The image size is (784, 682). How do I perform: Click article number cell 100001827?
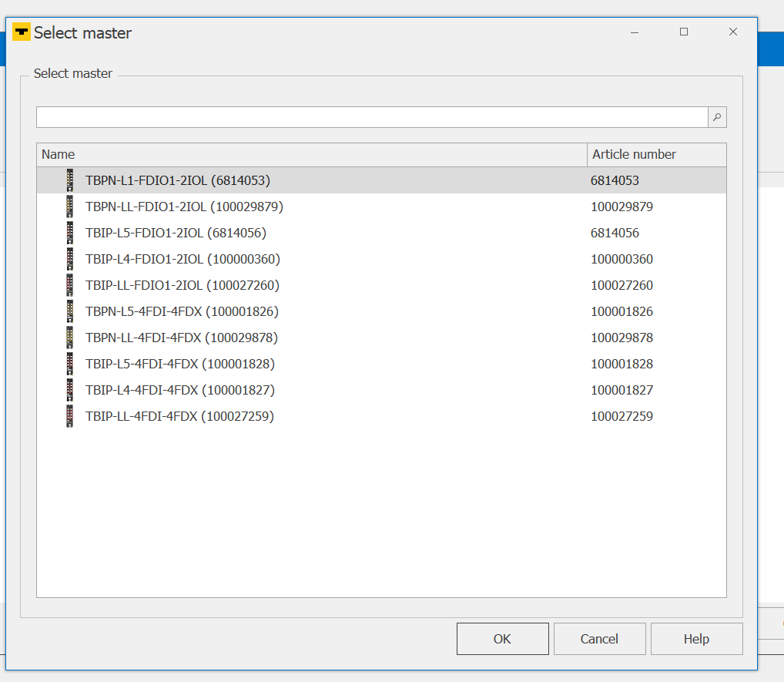[x=622, y=390]
